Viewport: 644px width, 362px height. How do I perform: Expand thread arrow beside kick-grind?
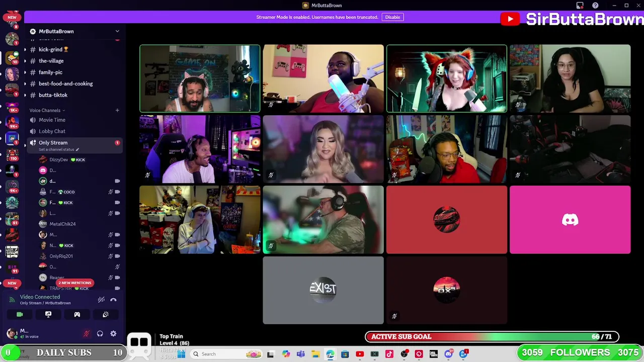pyautogui.click(x=25, y=49)
